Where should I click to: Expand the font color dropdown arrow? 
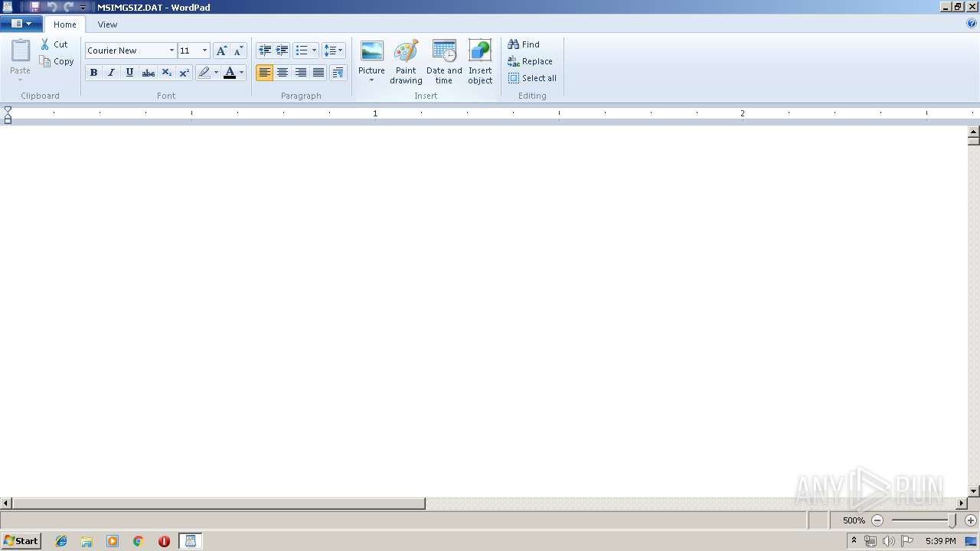(241, 73)
